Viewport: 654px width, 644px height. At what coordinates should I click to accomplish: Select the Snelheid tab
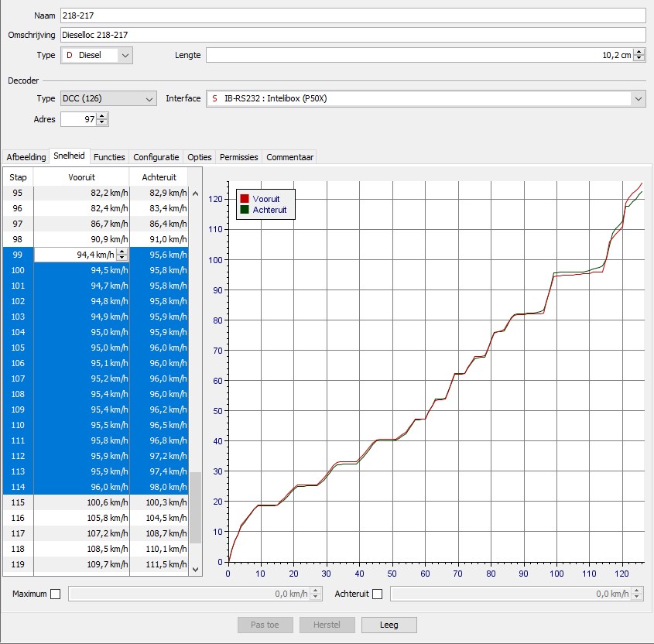click(x=69, y=156)
